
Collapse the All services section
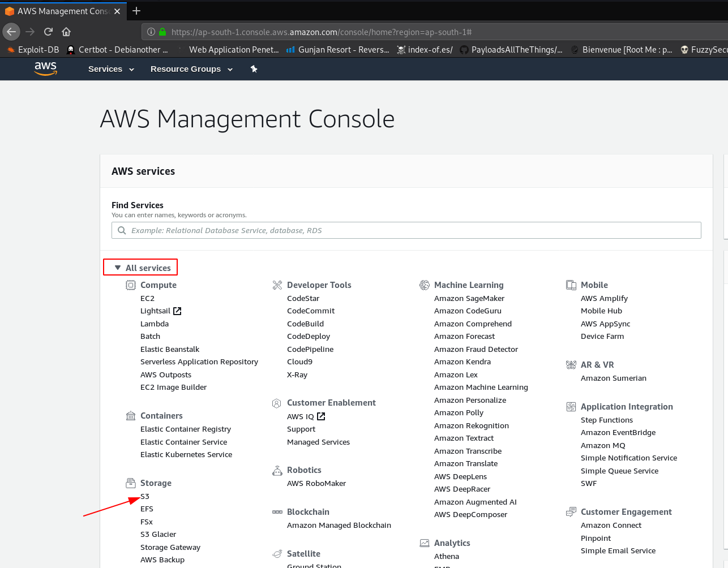142,268
